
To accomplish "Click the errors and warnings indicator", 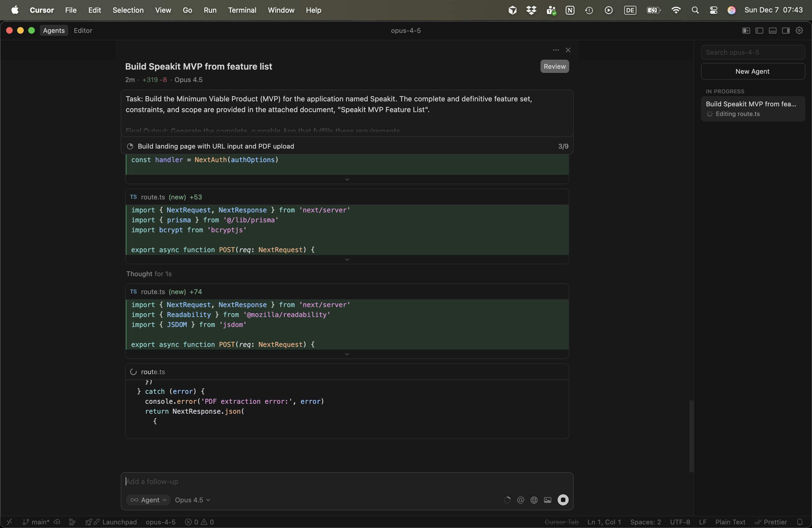I will point(199,522).
